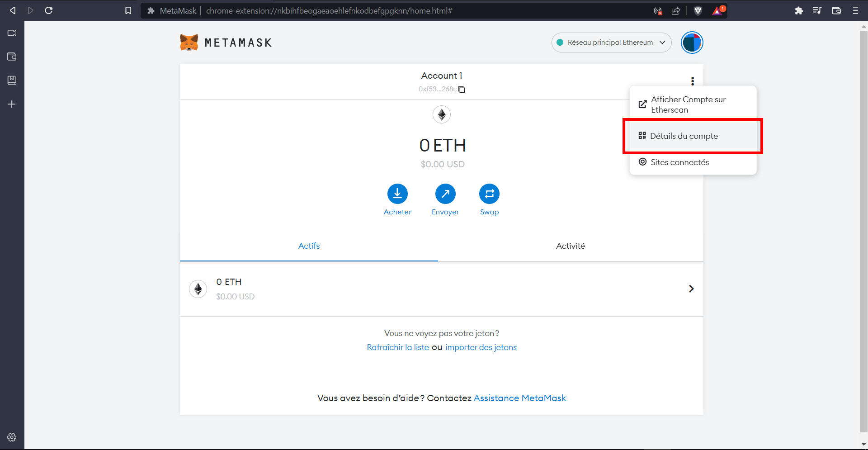The height and width of the screenshot is (450, 868).
Task: Click the round Swap arrows icon
Action: point(489,194)
